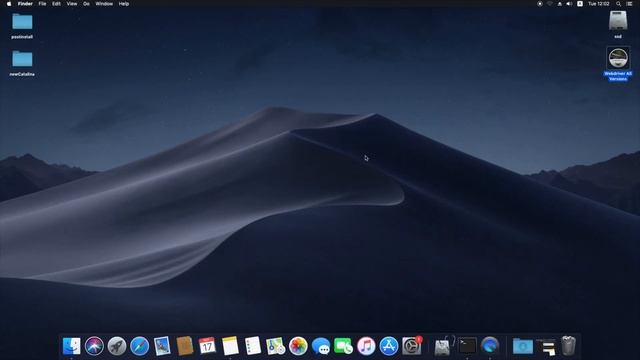This screenshot has width=640, height=360.
Task: Open the volume control in menu bar
Action: 569,4
